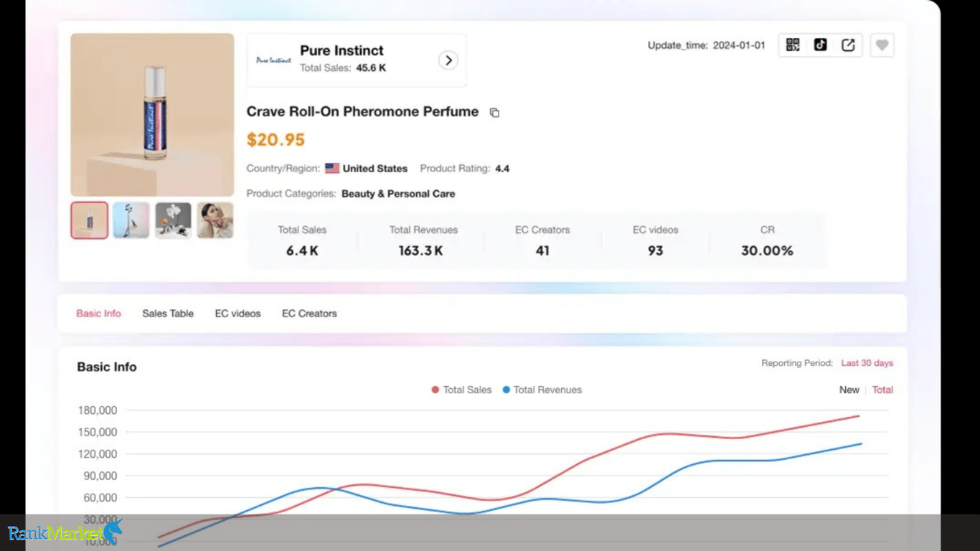Copy product name using copy icon
980x551 pixels.
(494, 113)
